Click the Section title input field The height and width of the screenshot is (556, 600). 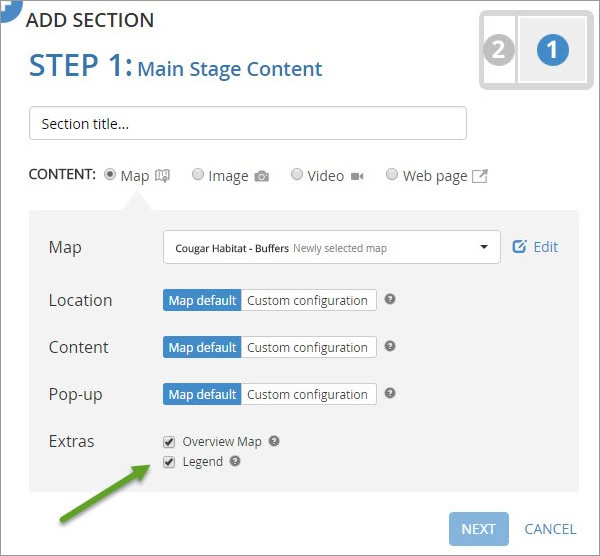tap(248, 124)
